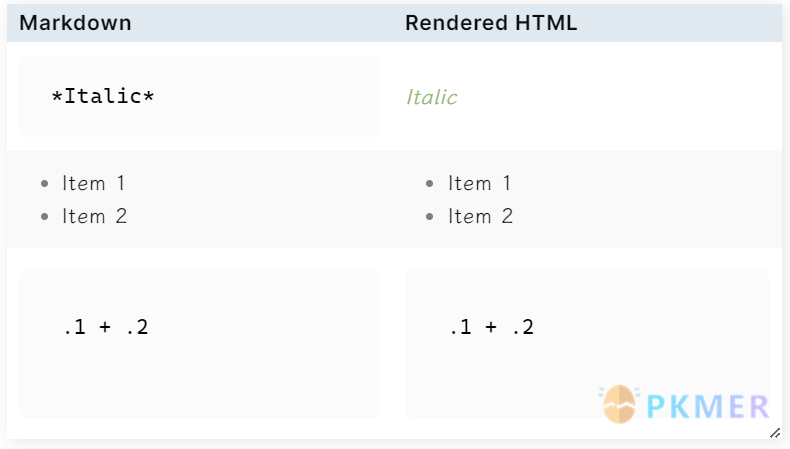Image resolution: width=790 pixels, height=449 pixels.
Task: Click bullet before Item 1 in Markdown column
Action: pyautogui.click(x=45, y=184)
